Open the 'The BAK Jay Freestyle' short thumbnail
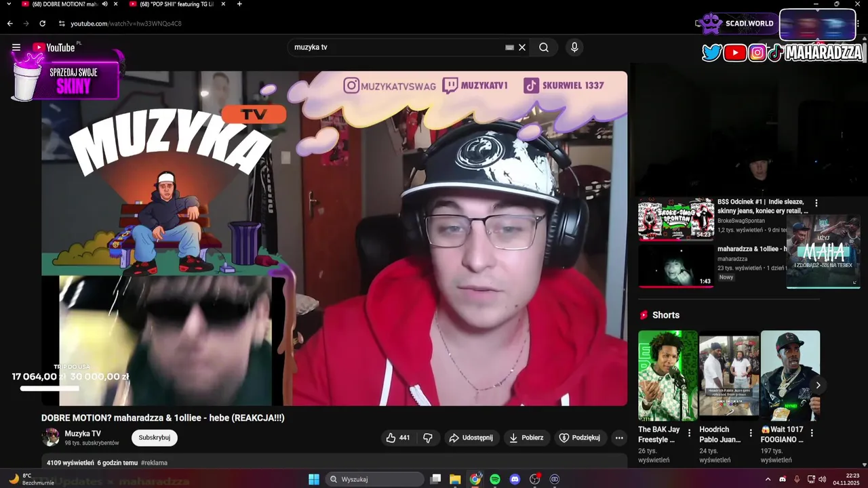 point(668,375)
